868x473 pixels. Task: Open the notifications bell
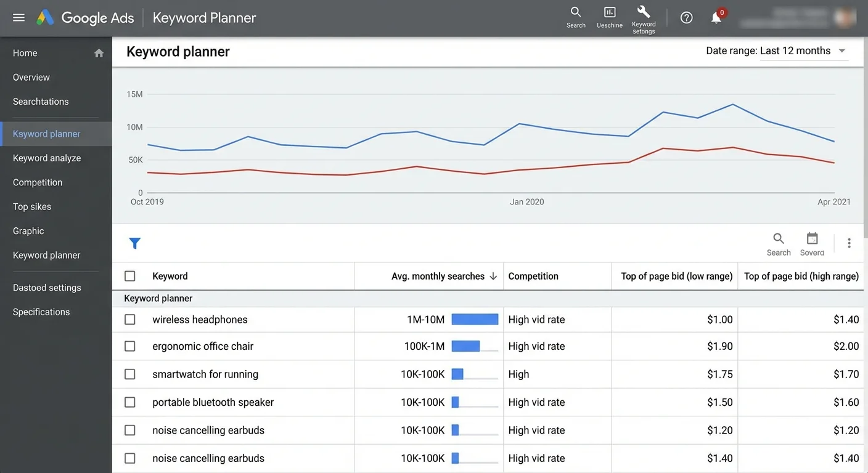click(x=716, y=18)
